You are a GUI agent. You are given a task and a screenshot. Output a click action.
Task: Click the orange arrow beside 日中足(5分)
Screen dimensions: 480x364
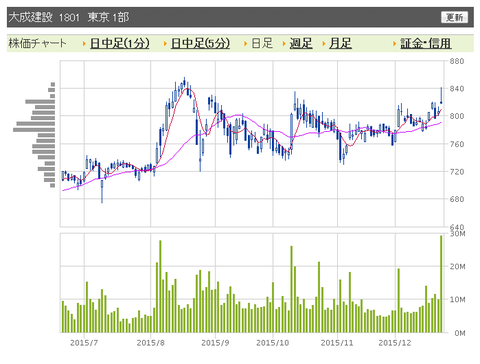point(165,44)
